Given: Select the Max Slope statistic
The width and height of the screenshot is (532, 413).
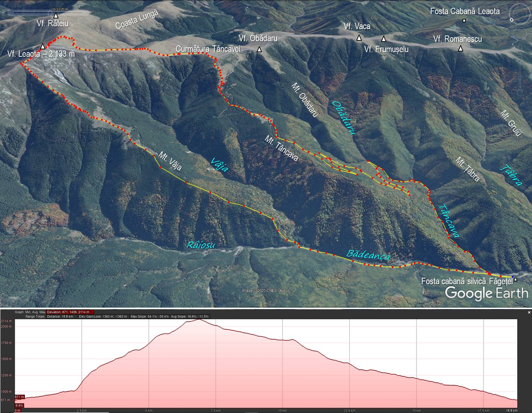Looking at the screenshot, I should pyautogui.click(x=149, y=316).
